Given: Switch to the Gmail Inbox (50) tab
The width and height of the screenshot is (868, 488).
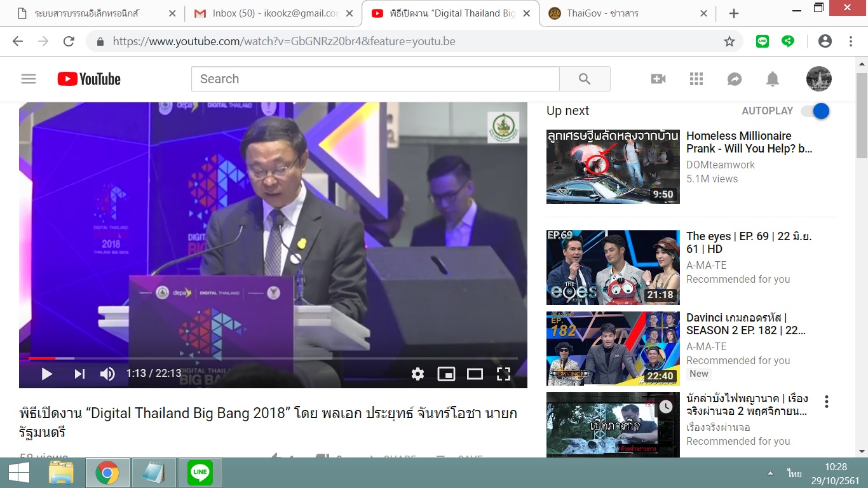Looking at the screenshot, I should (273, 13).
